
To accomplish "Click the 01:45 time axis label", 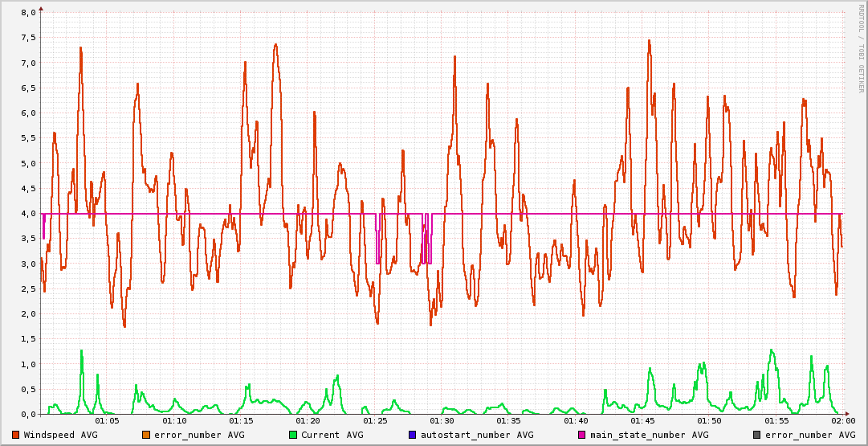I will 642,421.
